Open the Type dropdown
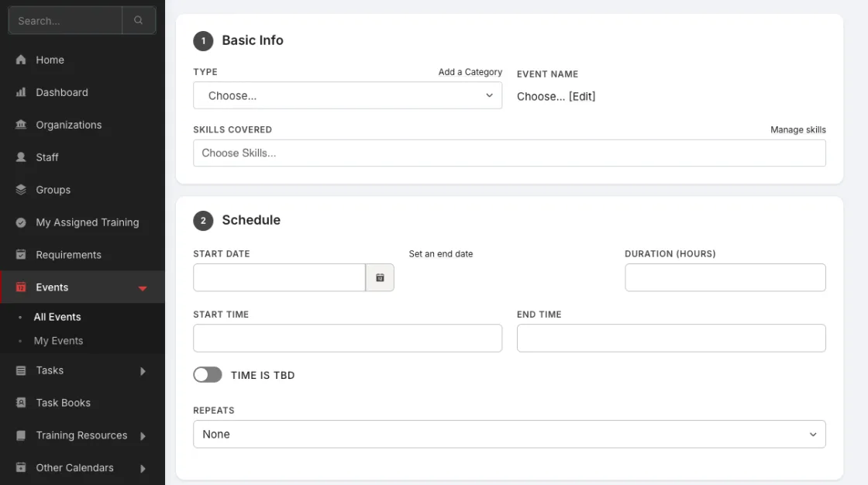The height and width of the screenshot is (485, 868). point(348,95)
